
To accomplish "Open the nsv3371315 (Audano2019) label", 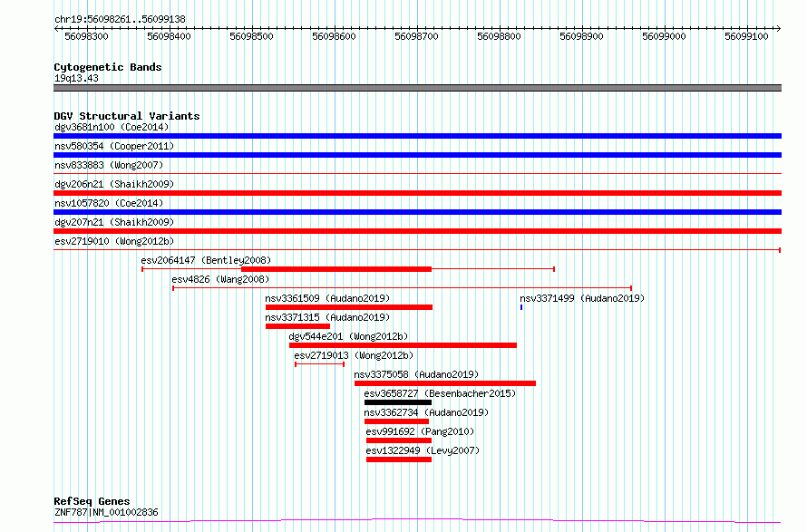I will pos(327,317).
